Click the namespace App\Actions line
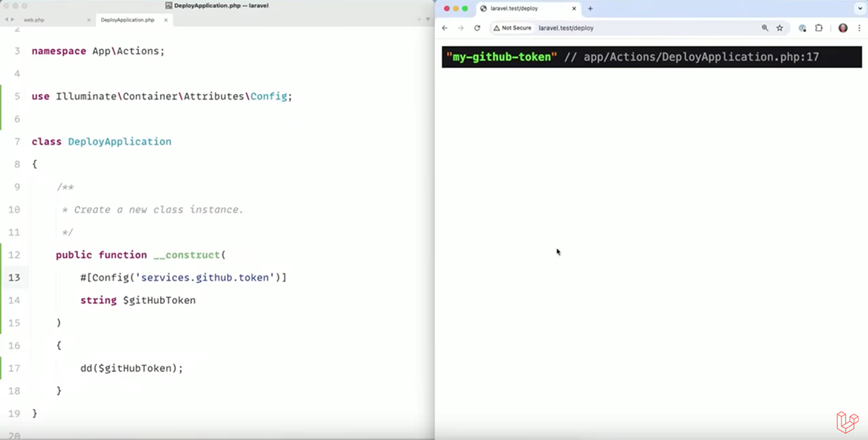Screen dimensions: 868x440 (98, 51)
